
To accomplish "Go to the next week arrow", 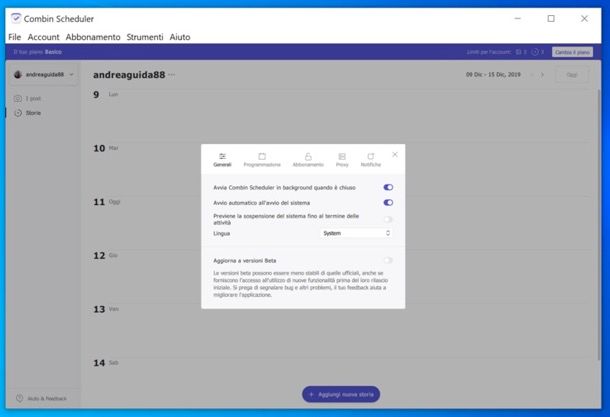I will [x=542, y=75].
